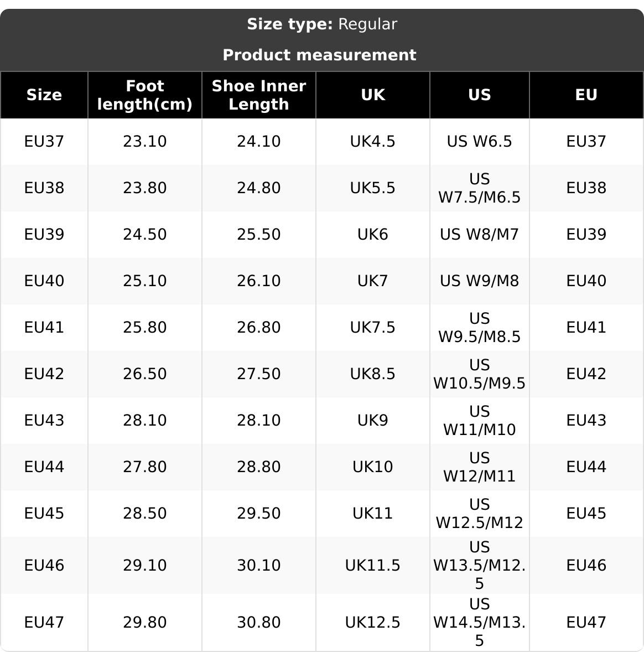
Task: Click the Foot length(cm) column header
Action: (x=145, y=95)
